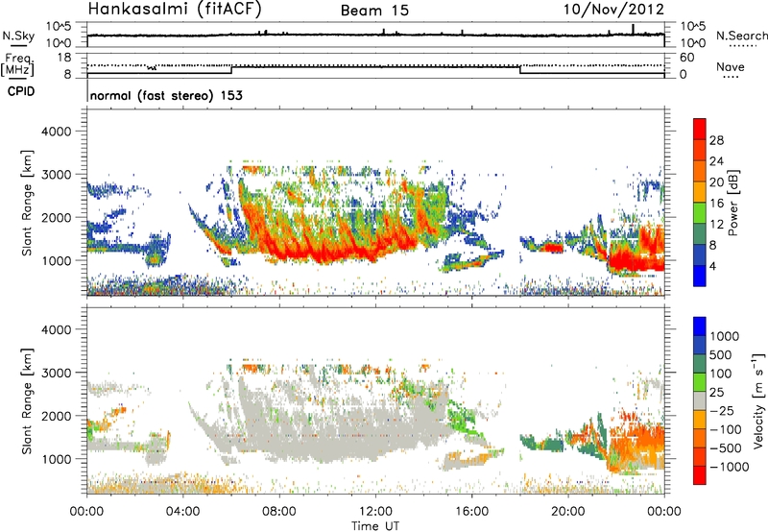Click the 'N.Search' legend label
This screenshot has height=532, width=768.
[741, 36]
